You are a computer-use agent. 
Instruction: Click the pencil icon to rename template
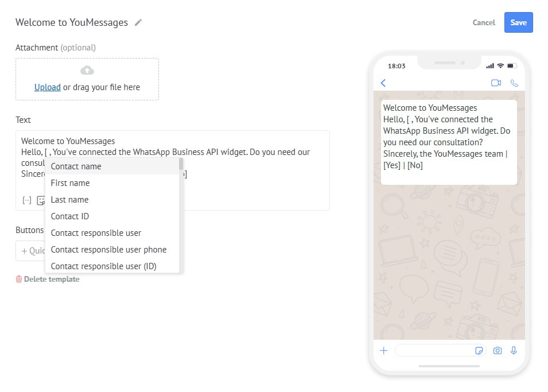pyautogui.click(x=138, y=23)
